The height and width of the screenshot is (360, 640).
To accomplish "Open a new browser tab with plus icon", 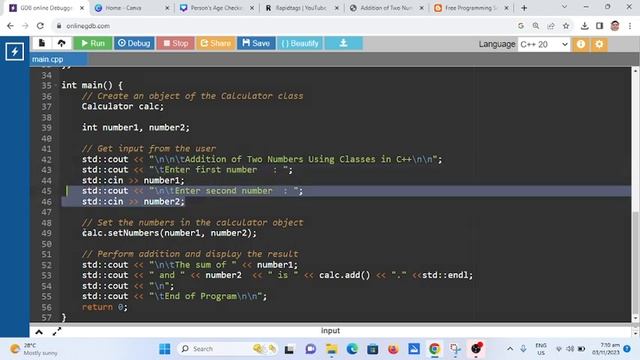I will click(524, 8).
